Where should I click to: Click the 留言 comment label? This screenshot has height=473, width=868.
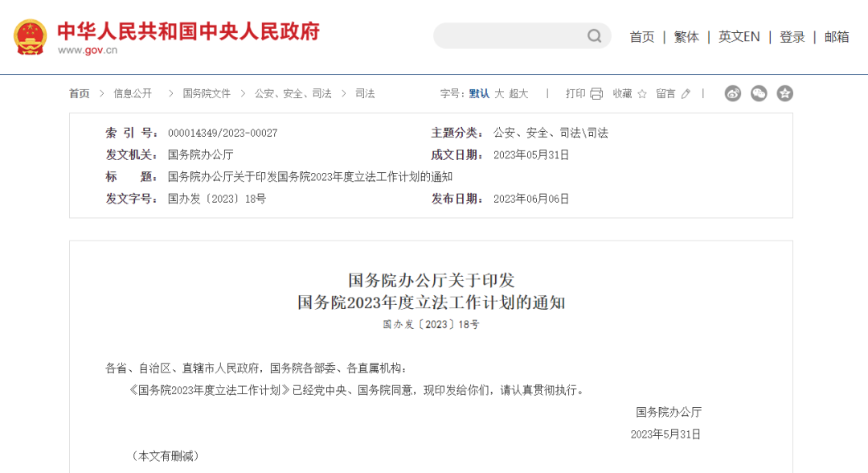[666, 93]
